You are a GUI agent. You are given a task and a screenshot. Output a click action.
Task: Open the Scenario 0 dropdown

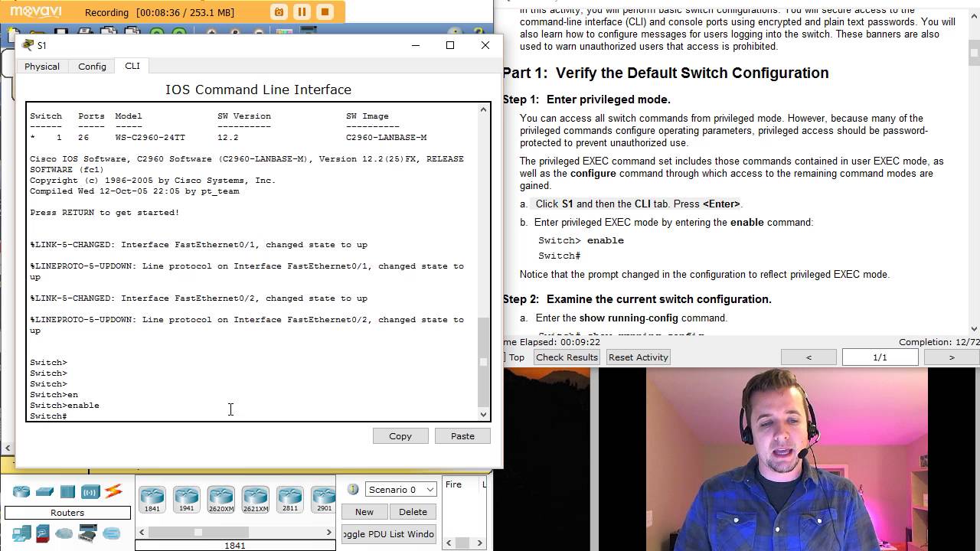pyautogui.click(x=400, y=490)
